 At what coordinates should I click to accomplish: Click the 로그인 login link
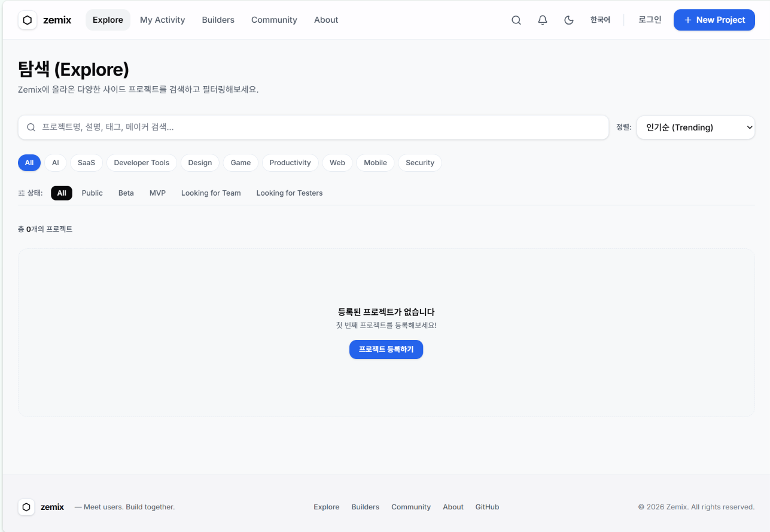[650, 20]
